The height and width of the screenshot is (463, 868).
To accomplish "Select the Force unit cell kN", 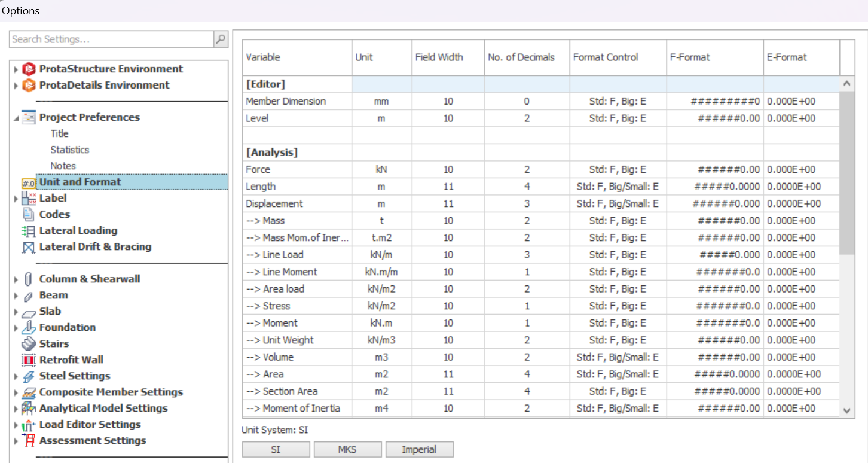I will pyautogui.click(x=381, y=170).
